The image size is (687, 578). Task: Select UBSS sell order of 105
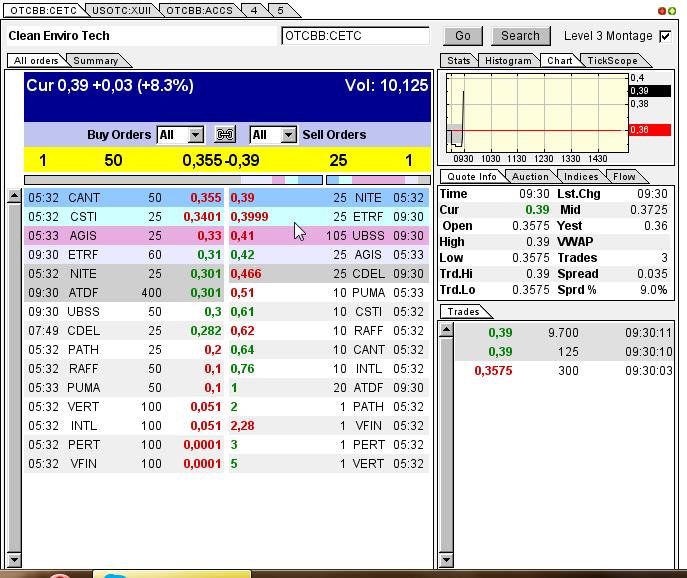click(329, 236)
